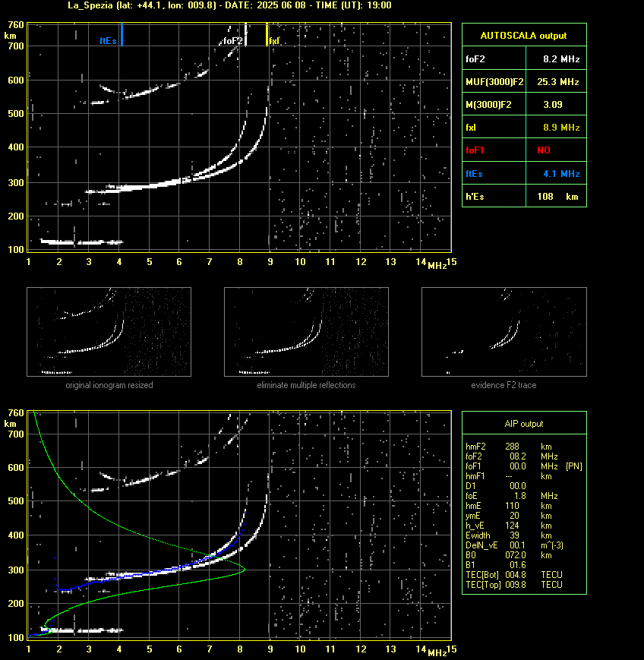Click the foF1 00.0 MHz [PN] row
This screenshot has height=660, width=644.
pos(523,466)
